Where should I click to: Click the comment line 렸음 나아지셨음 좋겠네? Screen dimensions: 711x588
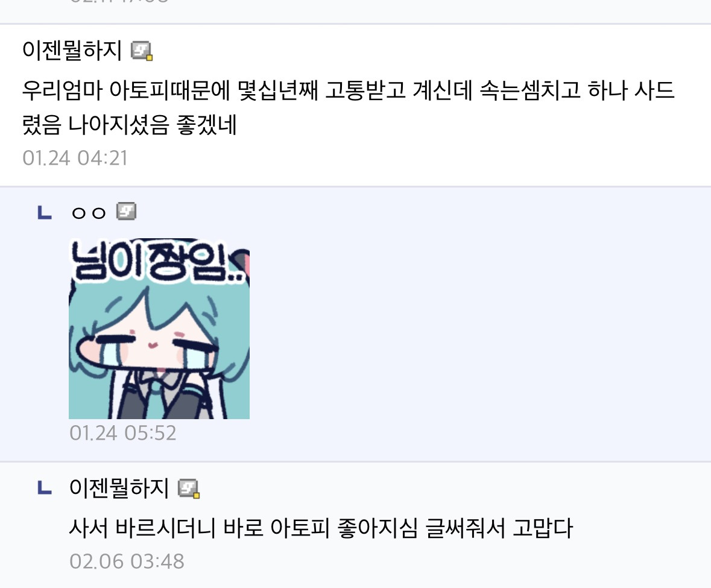[x=130, y=124]
